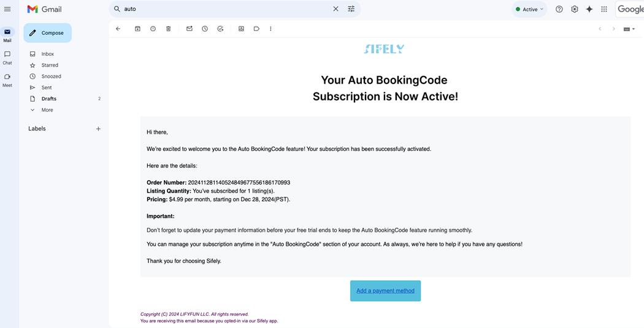The image size is (644, 328).
Task: Open the Mail section in side rail
Action: [7, 35]
